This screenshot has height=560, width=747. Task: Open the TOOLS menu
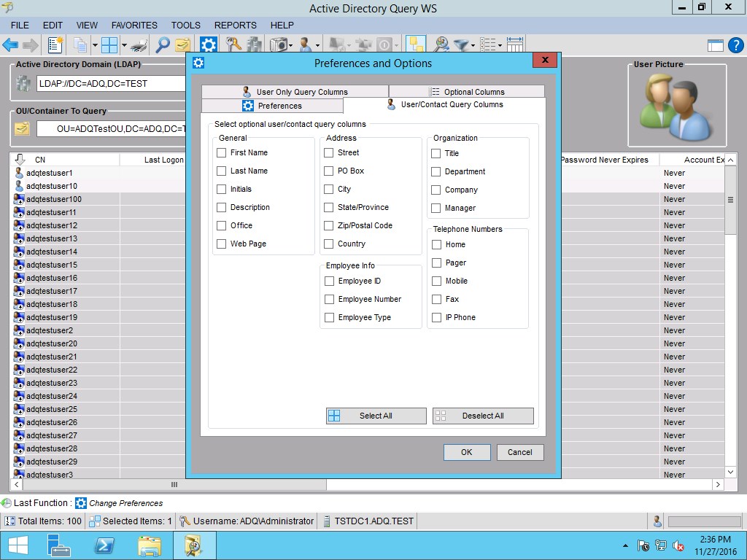tap(186, 26)
